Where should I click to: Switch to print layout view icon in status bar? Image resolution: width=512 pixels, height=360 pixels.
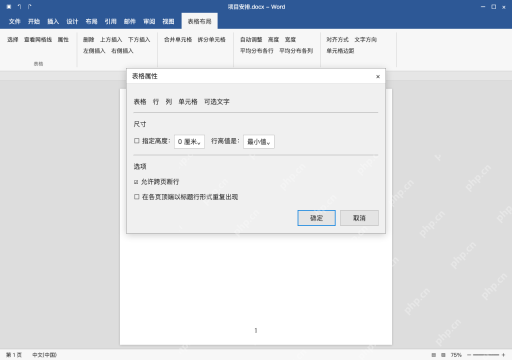coord(434,355)
